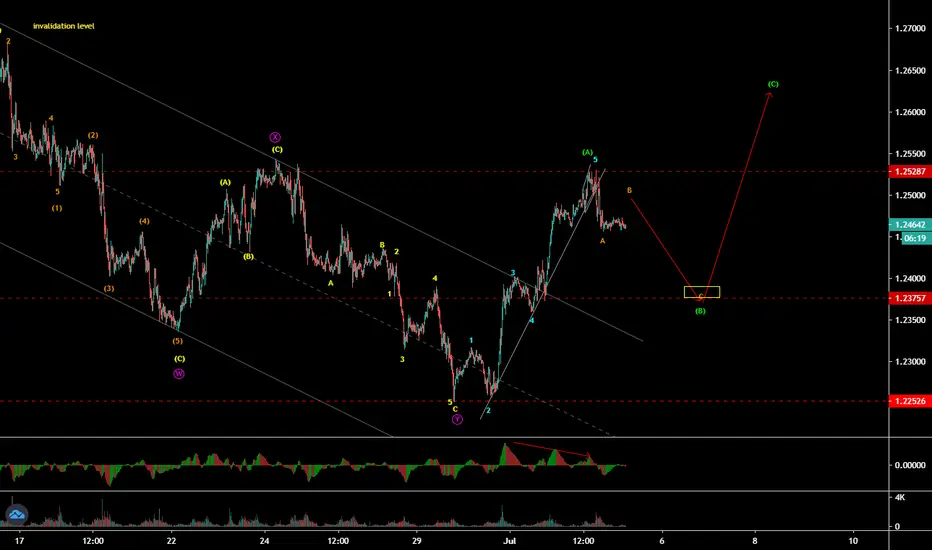Select the green (B) wave label

pos(700,311)
